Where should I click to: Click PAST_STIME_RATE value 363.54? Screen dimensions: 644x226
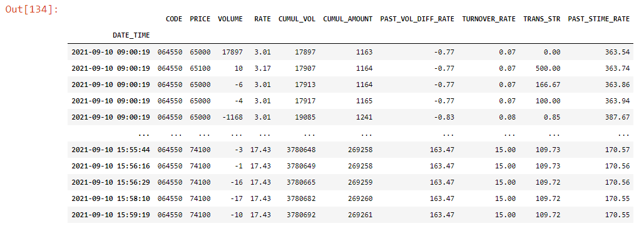pyautogui.click(x=617, y=52)
